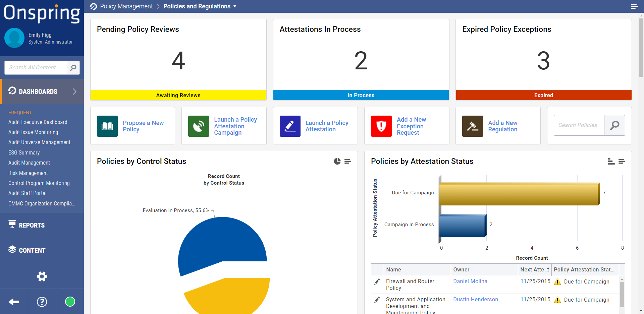
Task: Click the Launch a Policy Attestation Campaign broadcast icon
Action: (199, 126)
